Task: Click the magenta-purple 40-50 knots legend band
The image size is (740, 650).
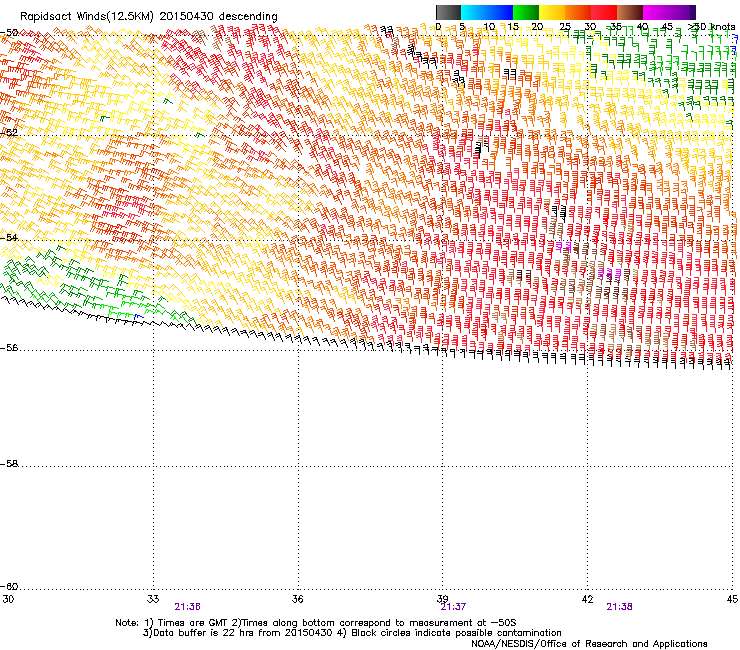Action: (x=669, y=12)
